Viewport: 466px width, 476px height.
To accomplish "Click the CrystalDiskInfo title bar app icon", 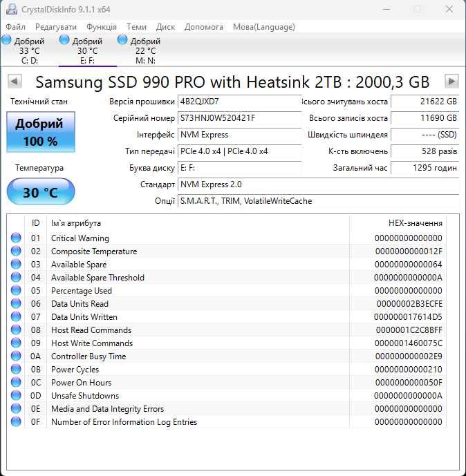I will 12,9.
